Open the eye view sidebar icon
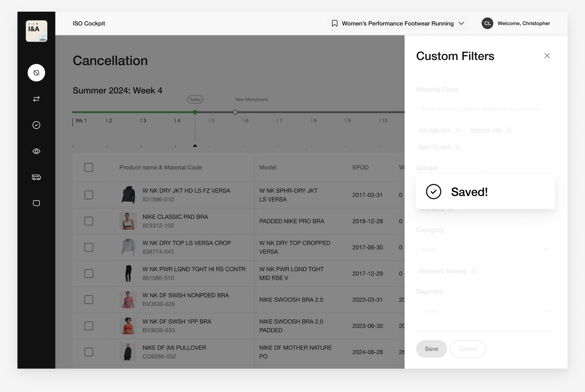The width and height of the screenshot is (585, 392). pyautogui.click(x=36, y=151)
